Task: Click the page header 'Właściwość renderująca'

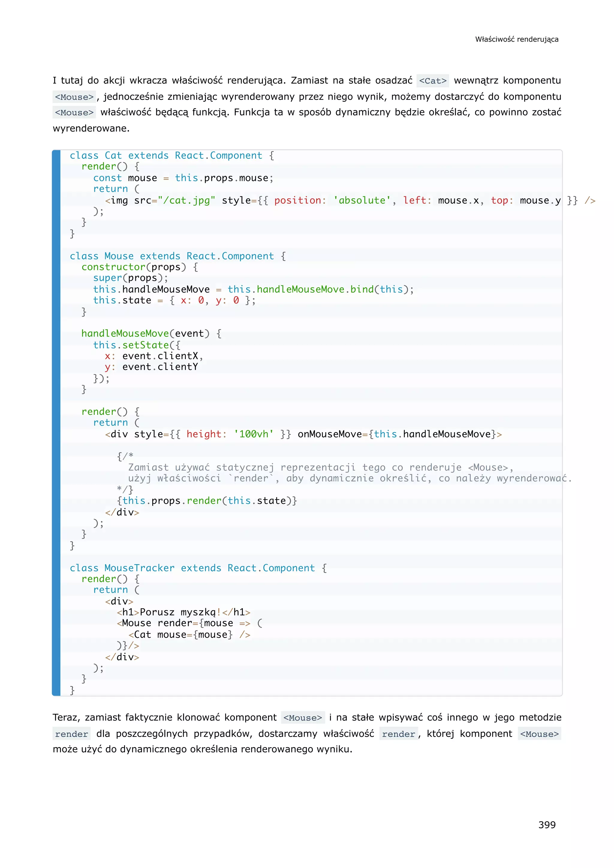Action: 517,39
